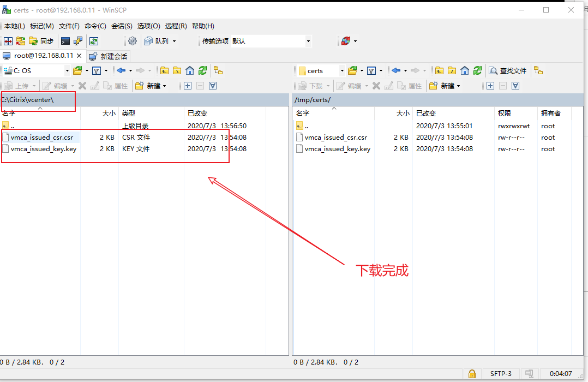
Task: Expand remote directory certs dropdown
Action: (x=342, y=70)
